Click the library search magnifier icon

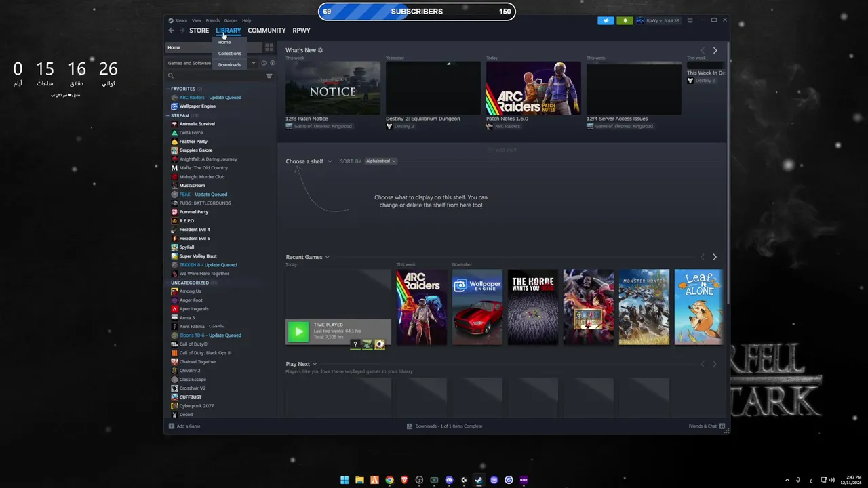(171, 76)
